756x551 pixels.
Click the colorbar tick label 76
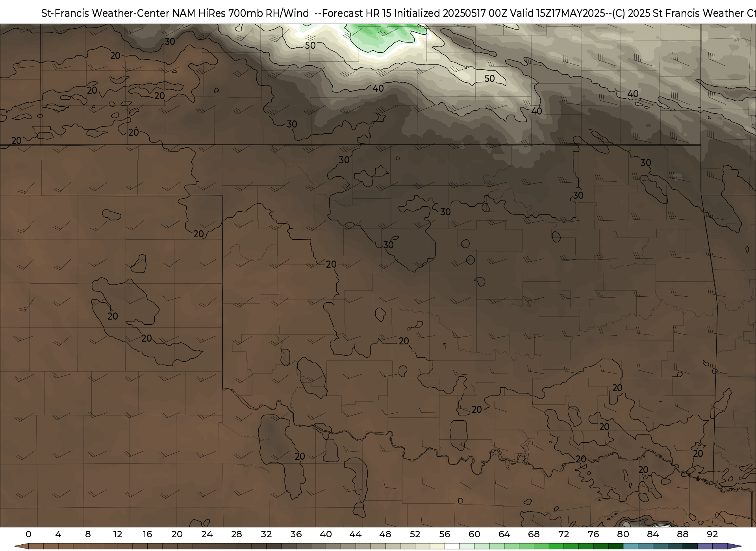point(593,534)
